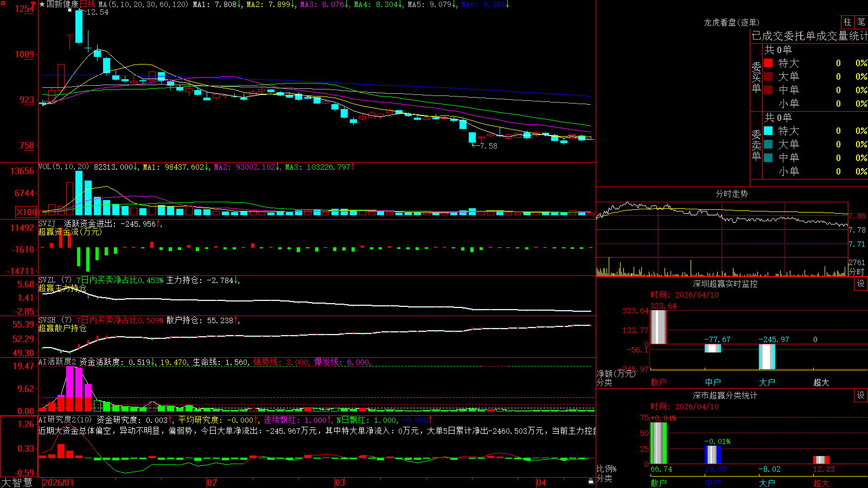Click the SVZL indicator name
868x488 pixels.
click(x=47, y=280)
